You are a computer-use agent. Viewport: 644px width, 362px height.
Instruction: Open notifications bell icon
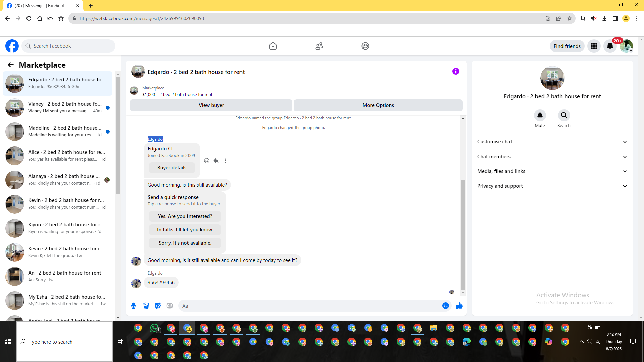coord(610,46)
